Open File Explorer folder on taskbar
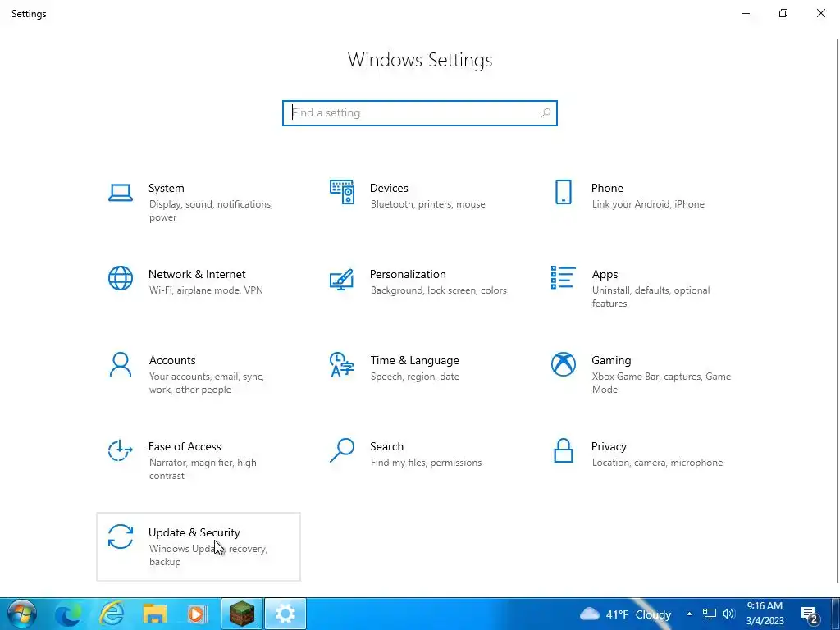The image size is (840, 630). click(155, 614)
